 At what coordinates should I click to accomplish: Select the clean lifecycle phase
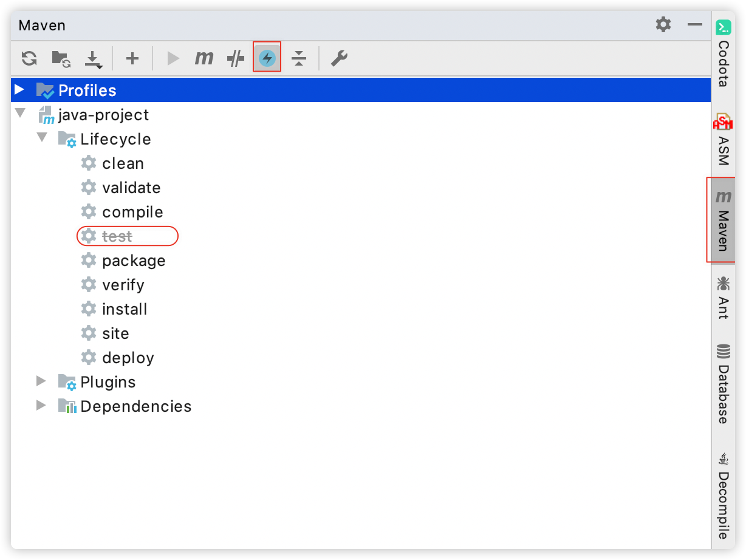tap(123, 163)
